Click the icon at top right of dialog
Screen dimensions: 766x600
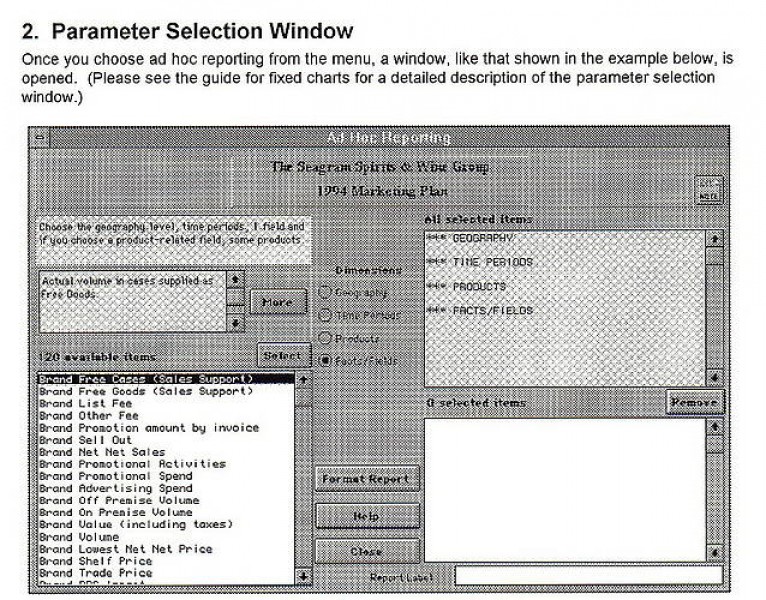point(707,189)
